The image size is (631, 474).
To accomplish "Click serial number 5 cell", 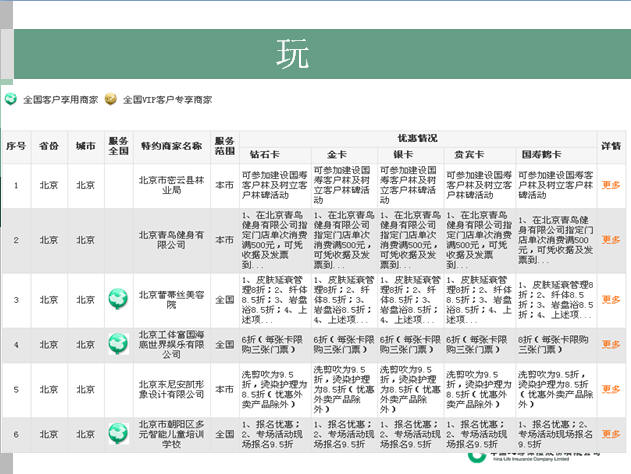I will (x=16, y=389).
